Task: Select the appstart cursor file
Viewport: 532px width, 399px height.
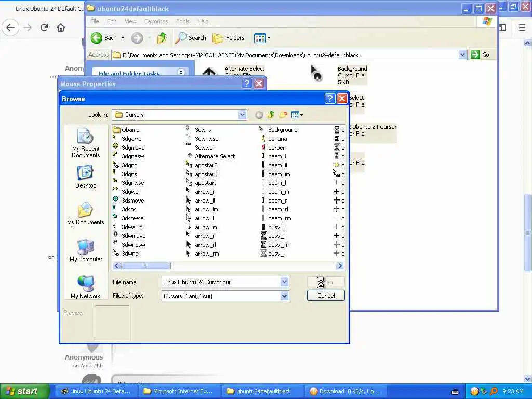Action: click(201, 182)
